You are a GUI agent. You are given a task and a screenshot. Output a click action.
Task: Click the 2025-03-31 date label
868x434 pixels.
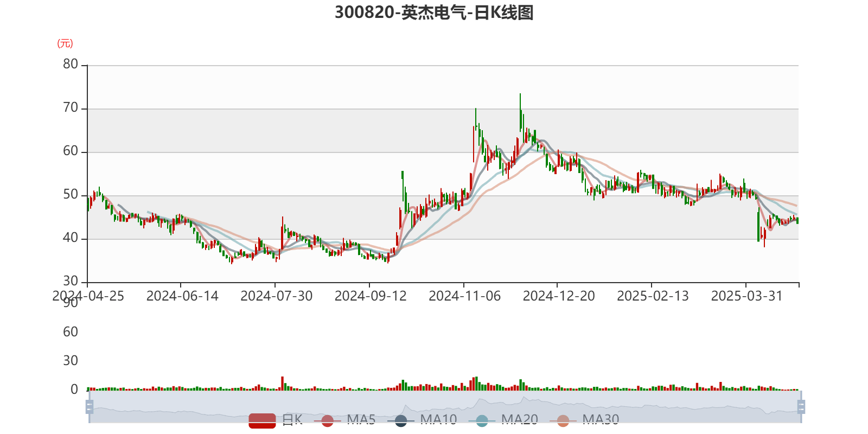click(747, 296)
